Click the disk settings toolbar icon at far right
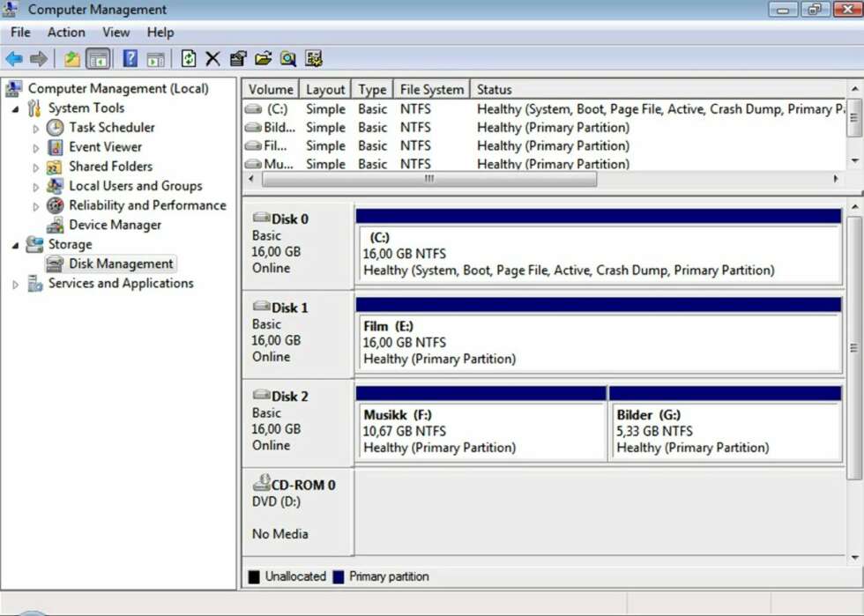The height and width of the screenshot is (616, 864). coord(314,58)
